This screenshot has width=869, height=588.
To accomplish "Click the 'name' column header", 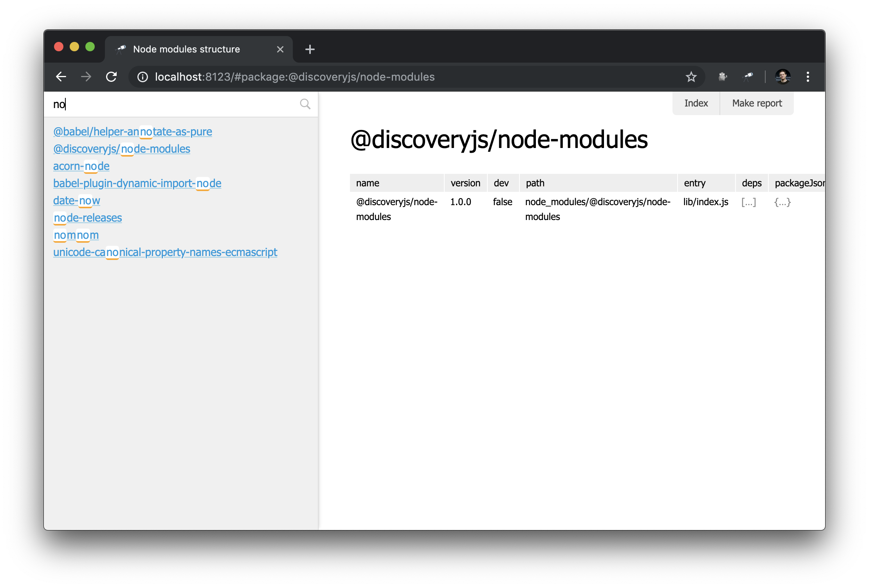I will click(x=397, y=183).
